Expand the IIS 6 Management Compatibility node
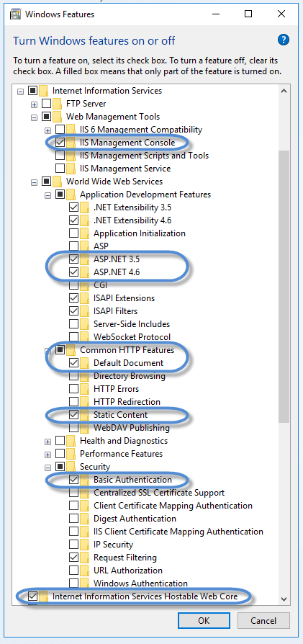Viewport: 303px width, 644px height. tap(48, 130)
